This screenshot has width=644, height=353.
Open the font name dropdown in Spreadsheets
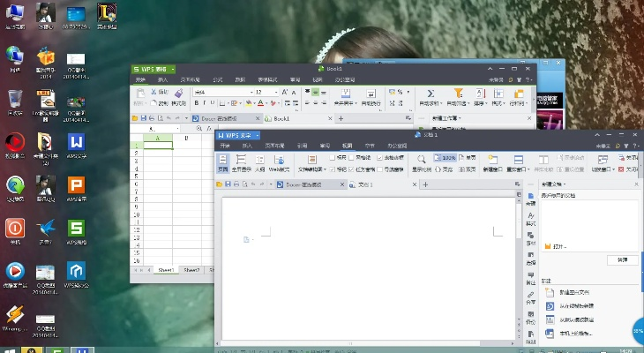click(x=251, y=92)
